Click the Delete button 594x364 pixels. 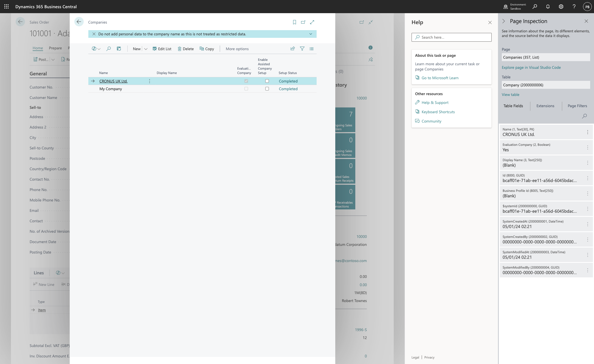click(186, 49)
